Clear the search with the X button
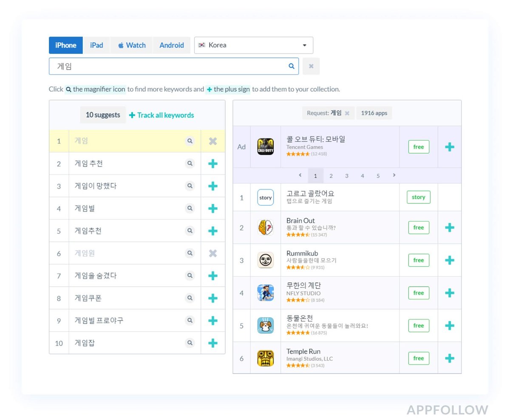Screen dimensions: 510x420 (x=311, y=66)
